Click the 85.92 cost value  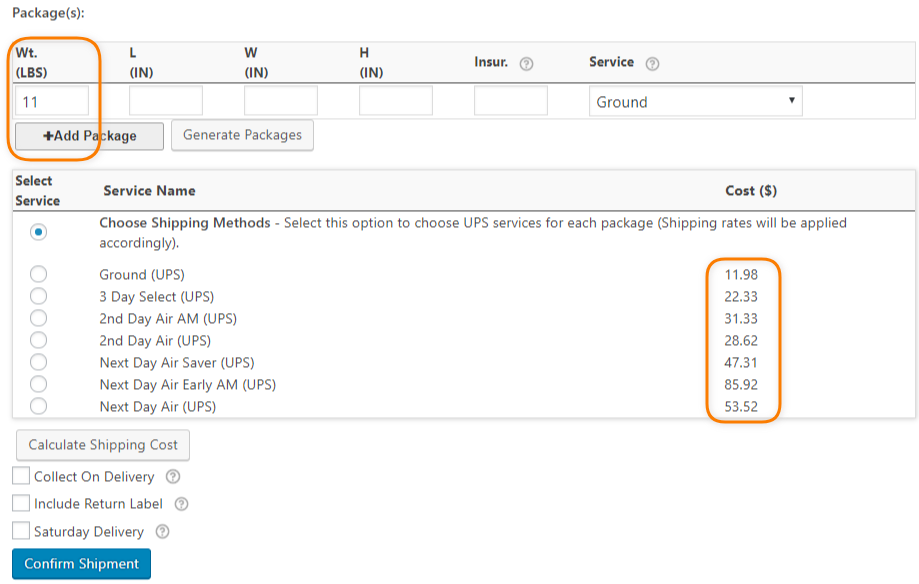tap(741, 385)
